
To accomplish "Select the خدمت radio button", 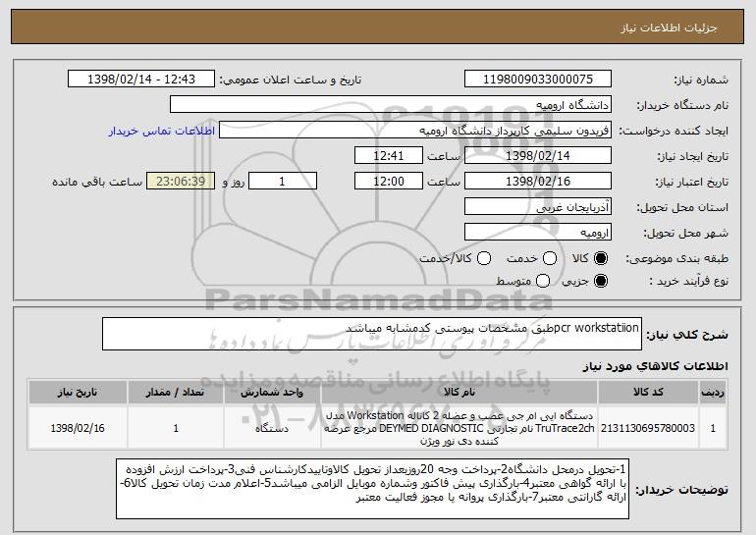I will point(550,258).
